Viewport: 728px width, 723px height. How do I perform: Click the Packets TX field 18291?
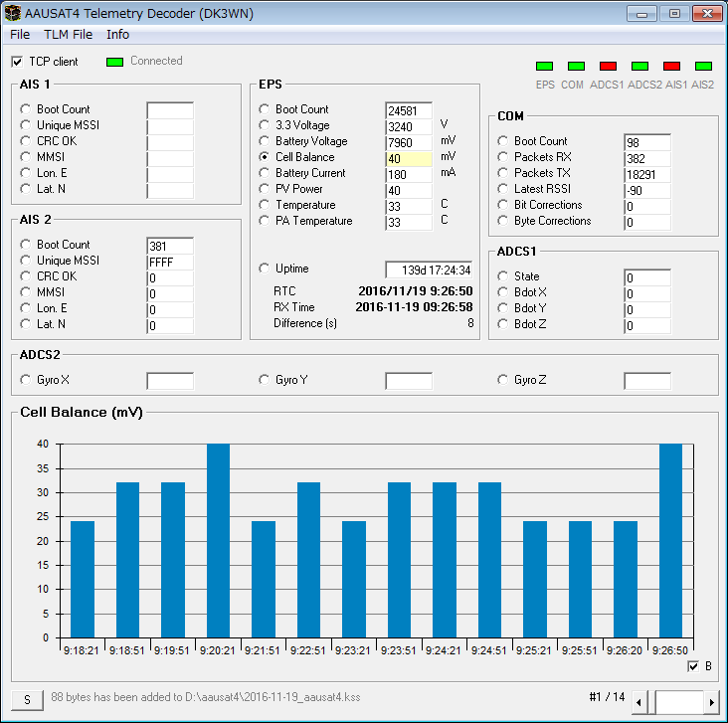pyautogui.click(x=647, y=175)
